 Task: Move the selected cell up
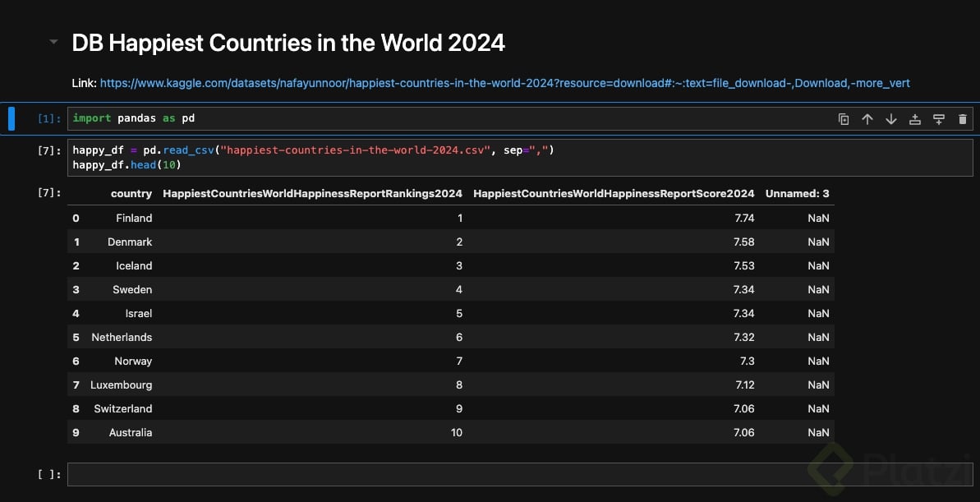tap(867, 119)
